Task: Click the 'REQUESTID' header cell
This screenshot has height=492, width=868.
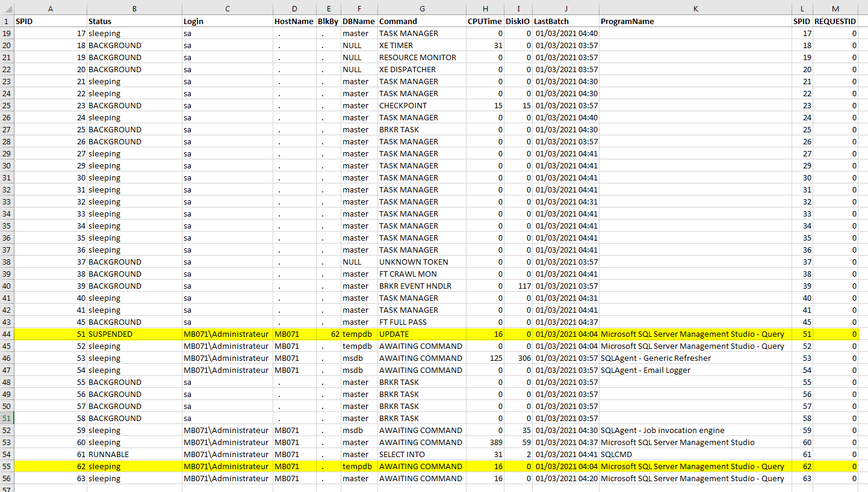Action: pos(835,21)
